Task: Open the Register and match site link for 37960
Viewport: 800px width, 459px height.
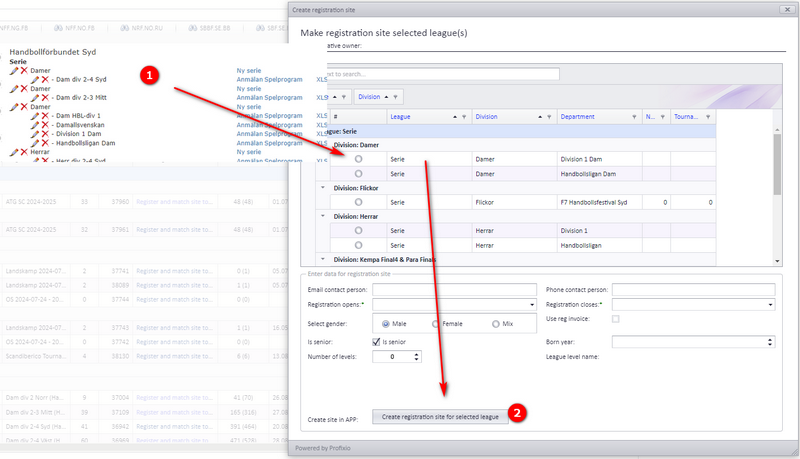Action: click(x=174, y=202)
